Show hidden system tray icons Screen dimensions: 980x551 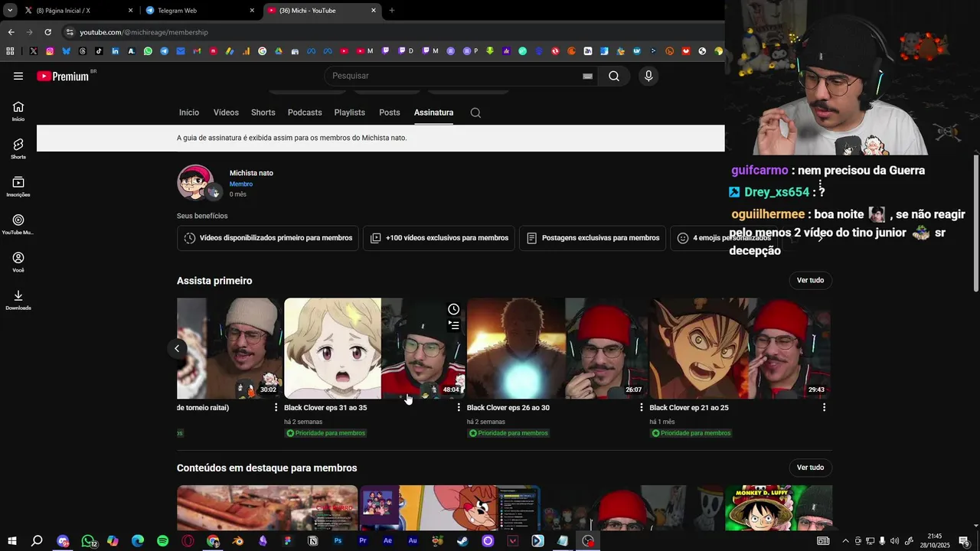pos(845,541)
